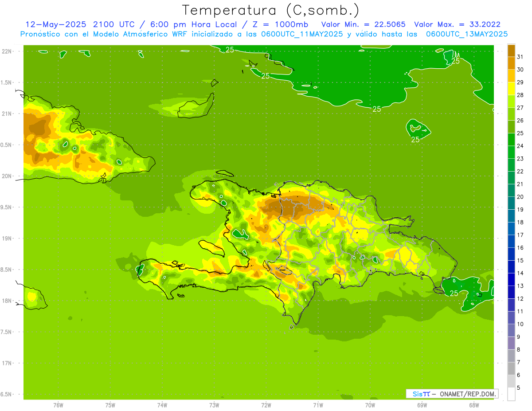Pick the orange legend swatch between 30 and 31
Image resolution: width=532 pixels, height=411 pixels.
pyautogui.click(x=511, y=63)
